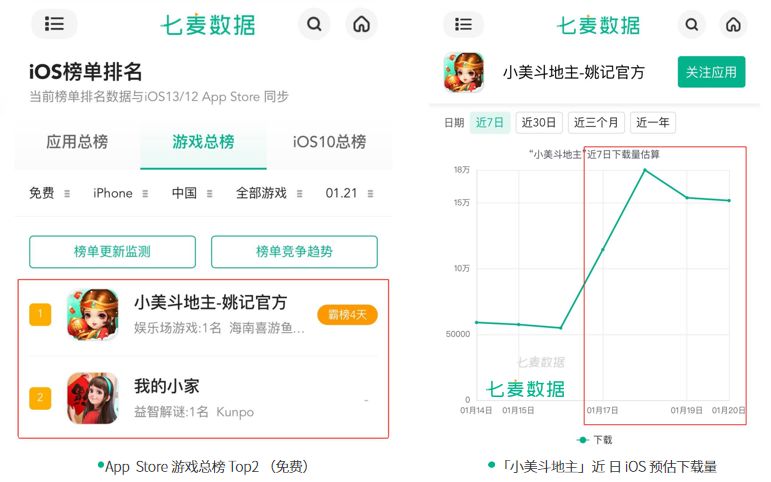Select 近30日 date range
Image resolution: width=771 pixels, height=482 pixels.
pyautogui.click(x=539, y=122)
